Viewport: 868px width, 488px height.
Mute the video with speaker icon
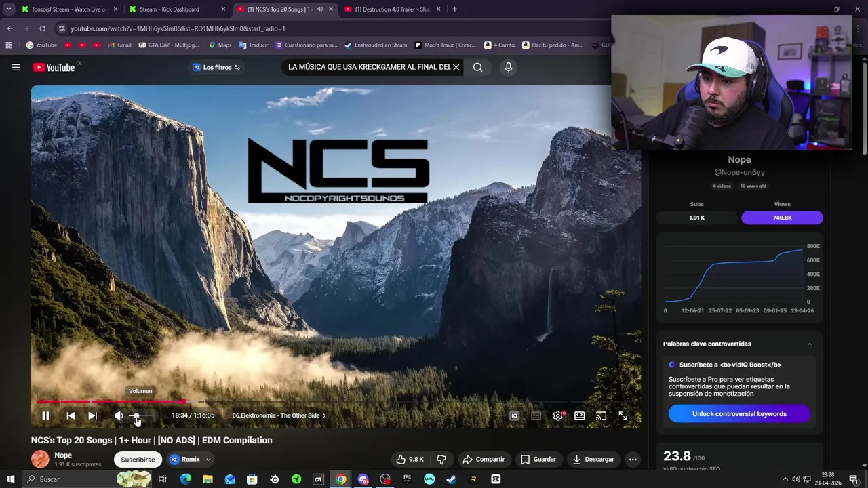pos(119,415)
